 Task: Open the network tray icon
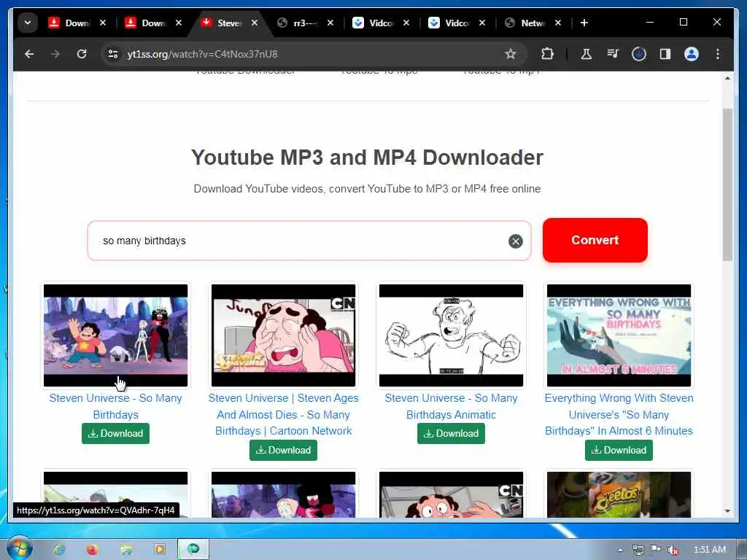pyautogui.click(x=638, y=550)
